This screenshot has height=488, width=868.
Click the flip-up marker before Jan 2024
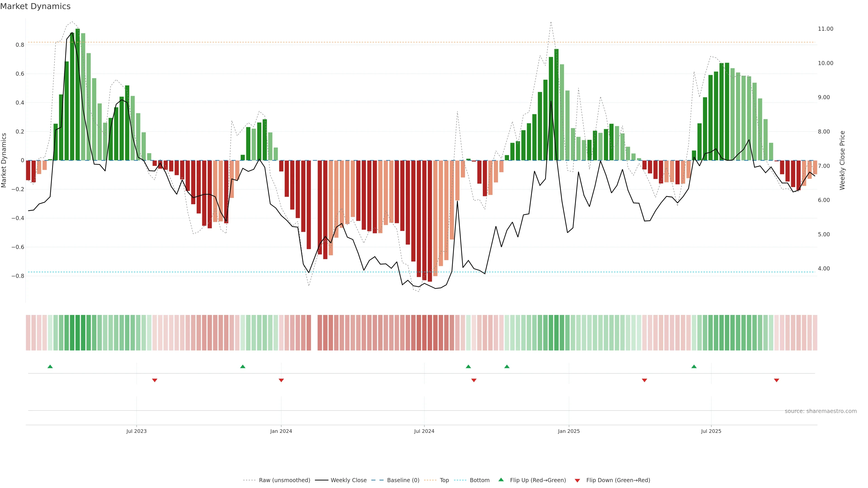pyautogui.click(x=243, y=366)
